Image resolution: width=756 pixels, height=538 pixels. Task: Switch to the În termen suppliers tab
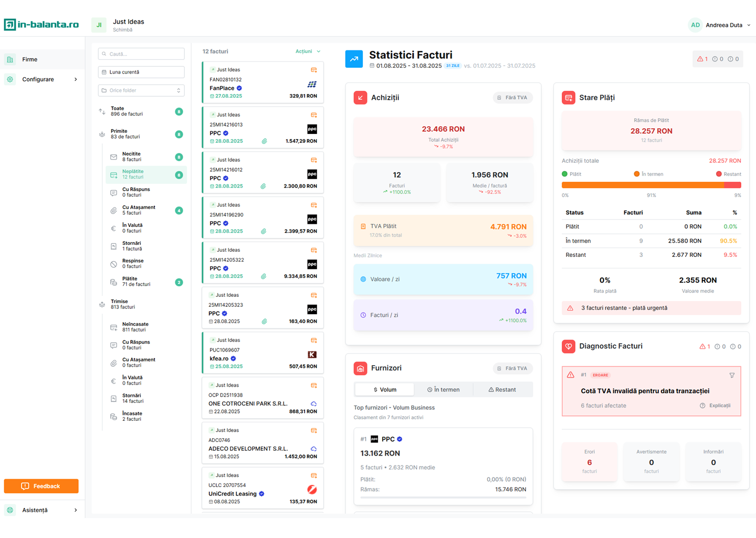pyautogui.click(x=443, y=390)
